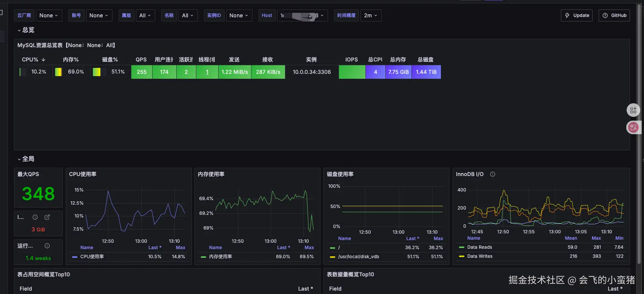Open the 云厂商 None dropdown
The width and height of the screenshot is (644, 294).
pos(49,15)
